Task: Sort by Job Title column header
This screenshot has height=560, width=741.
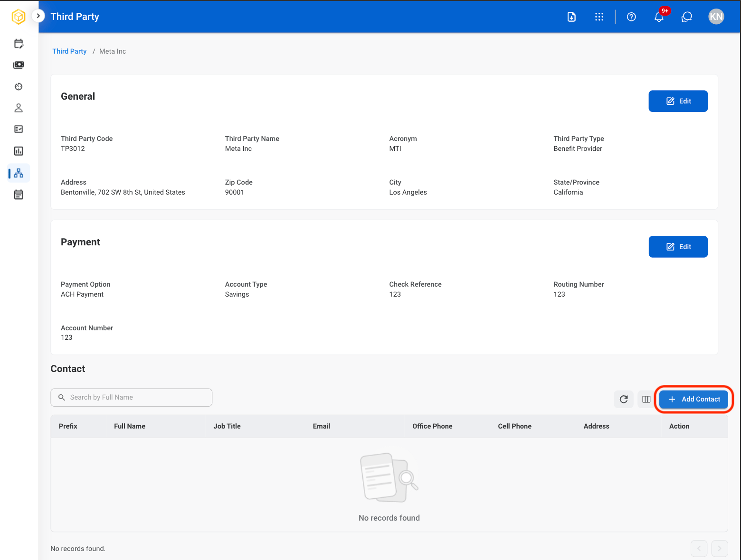Action: (227, 426)
